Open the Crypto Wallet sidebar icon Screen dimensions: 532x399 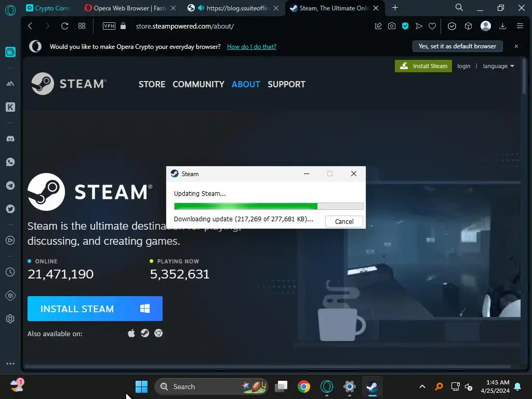pos(10,52)
